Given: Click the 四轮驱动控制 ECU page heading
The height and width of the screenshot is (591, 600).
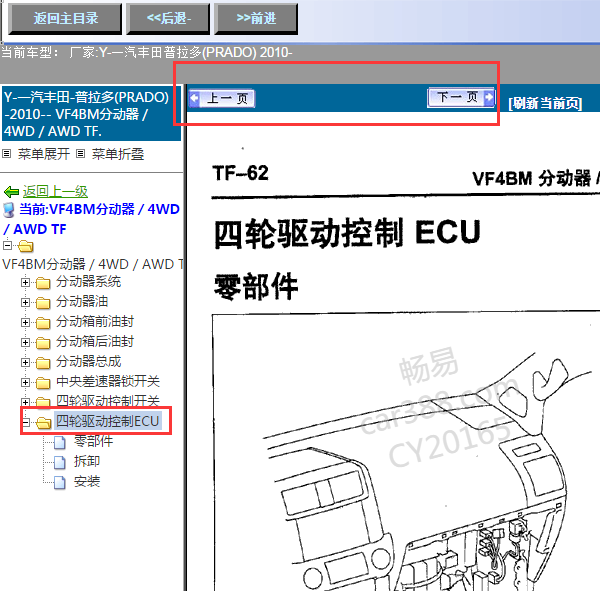Looking at the screenshot, I should click(x=347, y=233).
